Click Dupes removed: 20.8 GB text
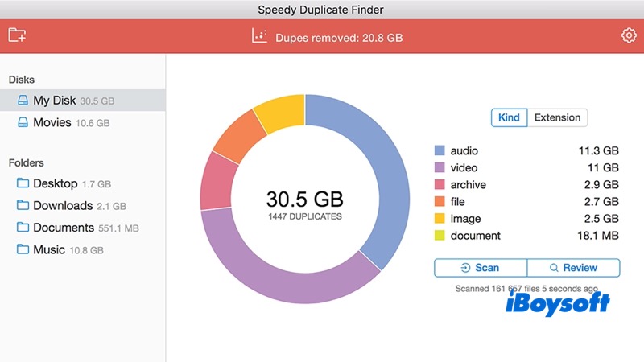Screen dimensions: 644x362 (339, 38)
